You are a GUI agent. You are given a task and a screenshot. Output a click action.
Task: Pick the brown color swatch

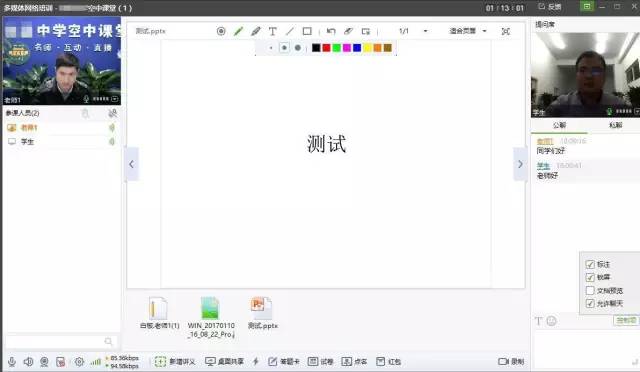[x=388, y=48]
